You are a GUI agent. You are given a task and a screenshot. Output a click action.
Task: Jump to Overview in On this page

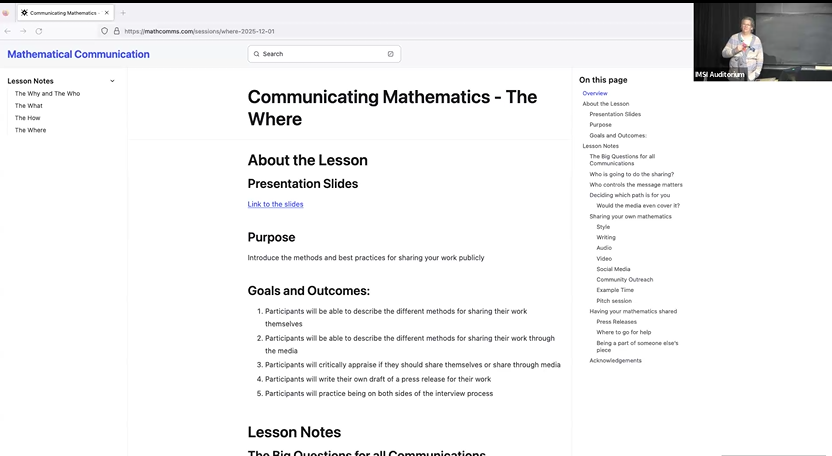[595, 93]
